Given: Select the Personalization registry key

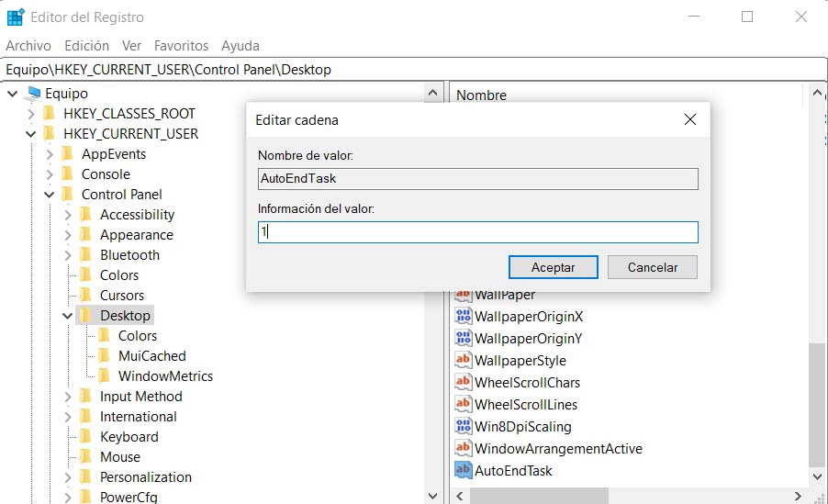Looking at the screenshot, I should (x=145, y=477).
